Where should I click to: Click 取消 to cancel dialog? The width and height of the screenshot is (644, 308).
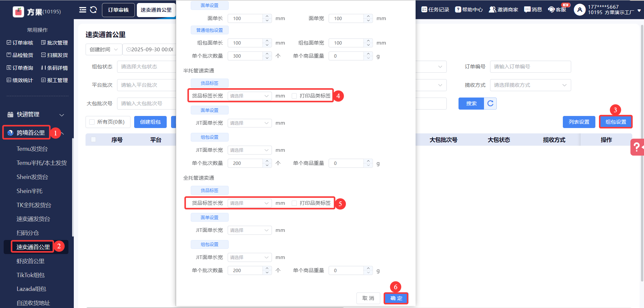368,298
